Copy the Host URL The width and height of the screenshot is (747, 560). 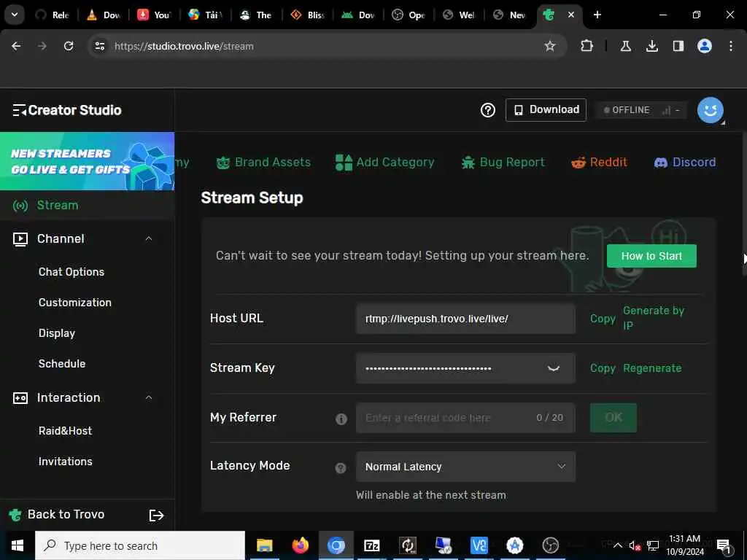tap(603, 319)
